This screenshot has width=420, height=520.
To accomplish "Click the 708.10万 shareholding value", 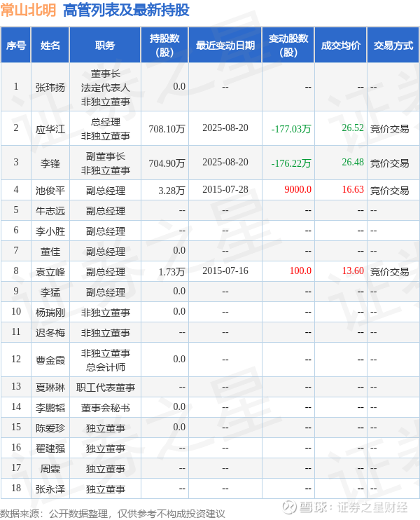I will pyautogui.click(x=167, y=129).
